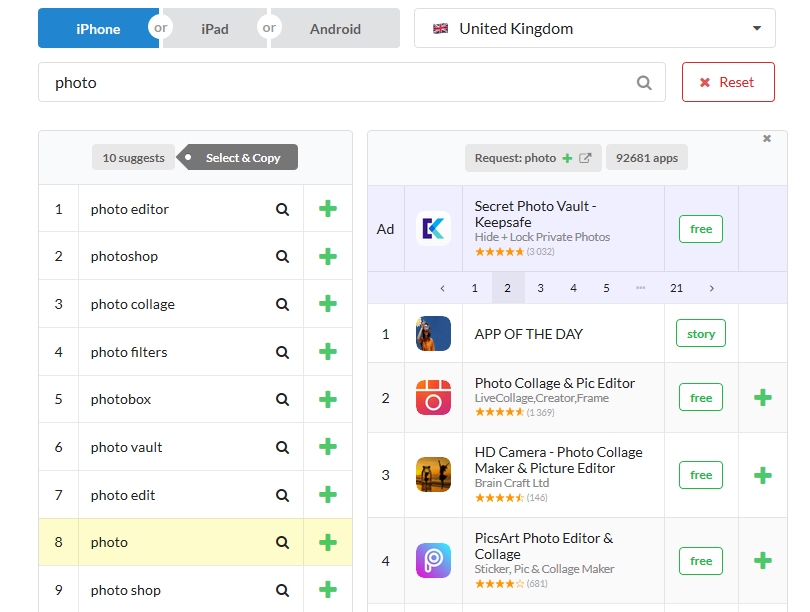
Task: Open external link icon beside Request: photo
Action: [x=586, y=158]
